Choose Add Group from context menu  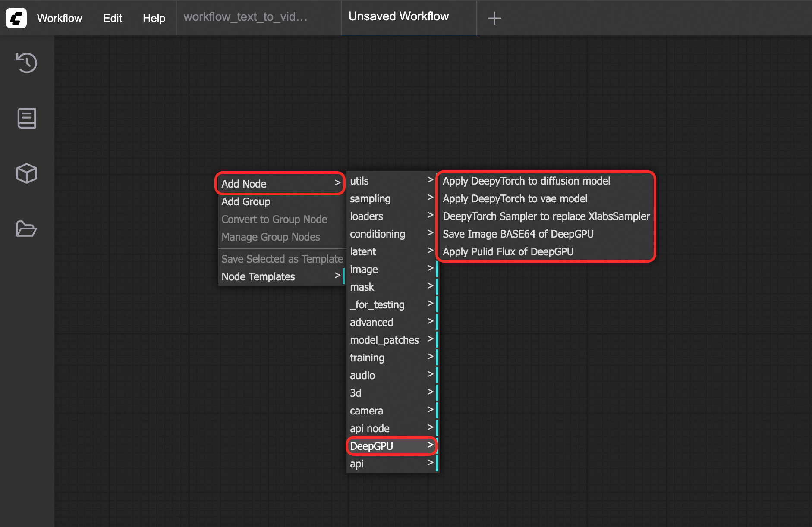[246, 201]
